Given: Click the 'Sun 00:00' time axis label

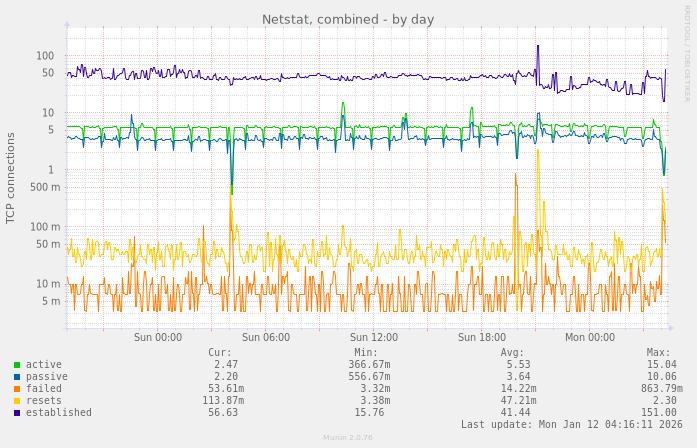Looking at the screenshot, I should pyautogui.click(x=158, y=337).
